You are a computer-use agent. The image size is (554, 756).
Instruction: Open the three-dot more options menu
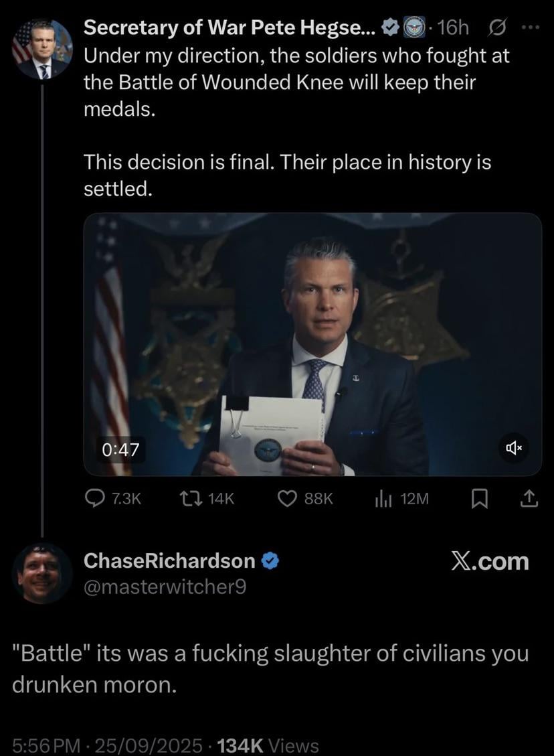coord(531,28)
